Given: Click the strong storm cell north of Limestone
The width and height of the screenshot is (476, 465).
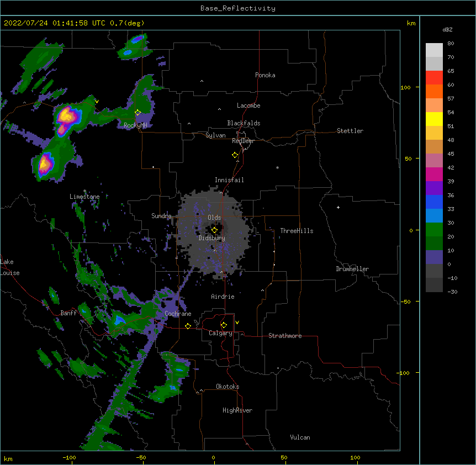Looking at the screenshot, I should (x=45, y=164).
